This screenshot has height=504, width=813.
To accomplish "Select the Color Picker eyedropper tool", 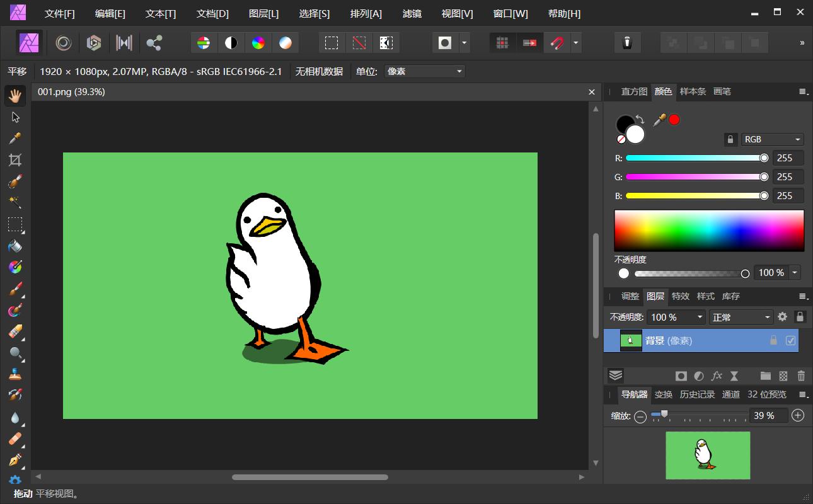I will [15, 139].
